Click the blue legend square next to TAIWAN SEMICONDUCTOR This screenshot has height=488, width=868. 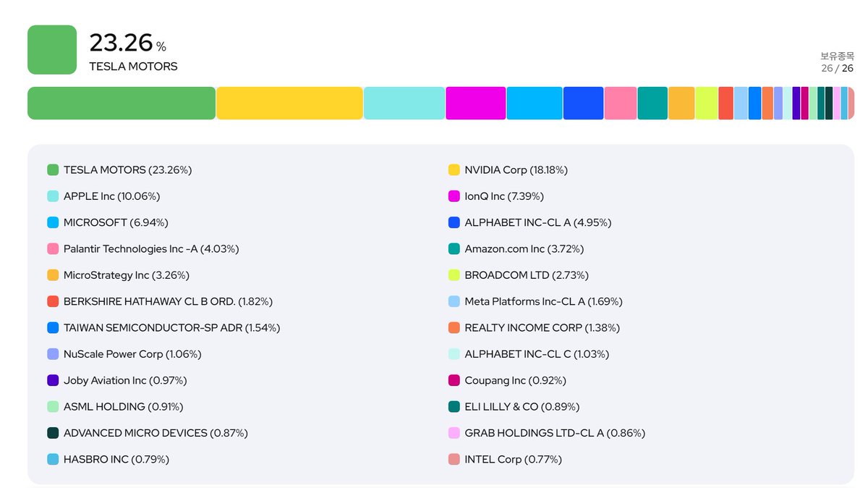coord(53,328)
